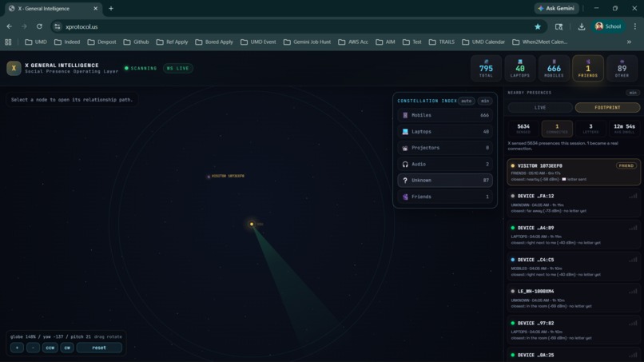
Task: Rotate globe clockwise with cw button
Action: point(67,348)
